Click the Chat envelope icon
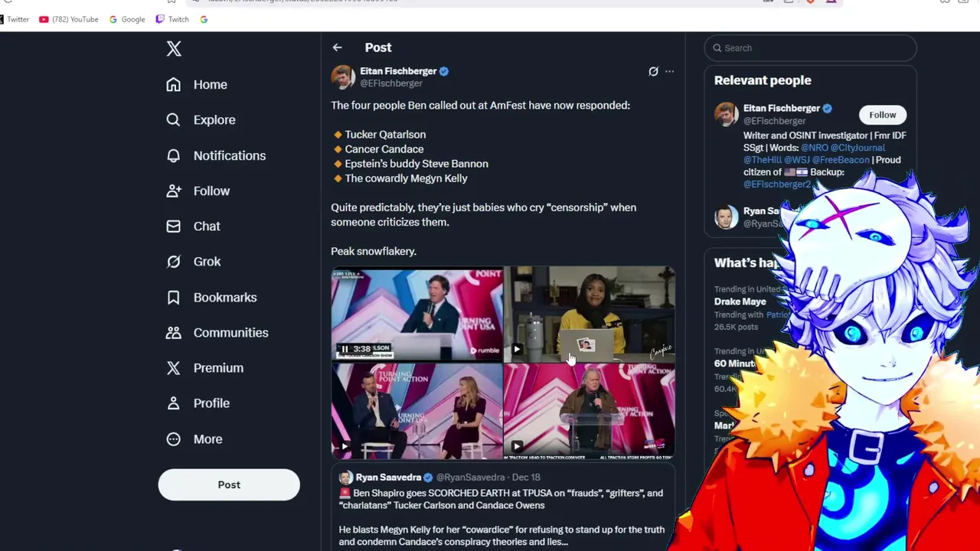This screenshot has height=551, width=980. [174, 227]
